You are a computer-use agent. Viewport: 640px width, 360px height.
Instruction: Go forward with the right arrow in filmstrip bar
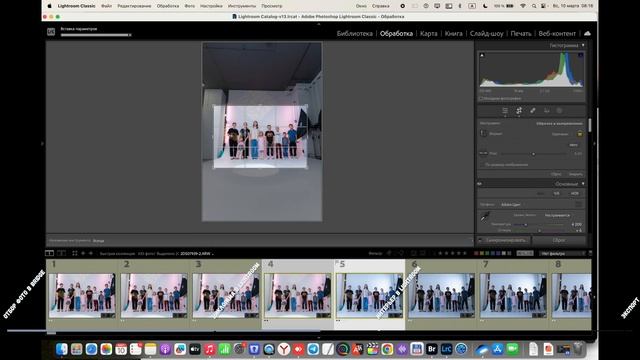pyautogui.click(x=91, y=253)
